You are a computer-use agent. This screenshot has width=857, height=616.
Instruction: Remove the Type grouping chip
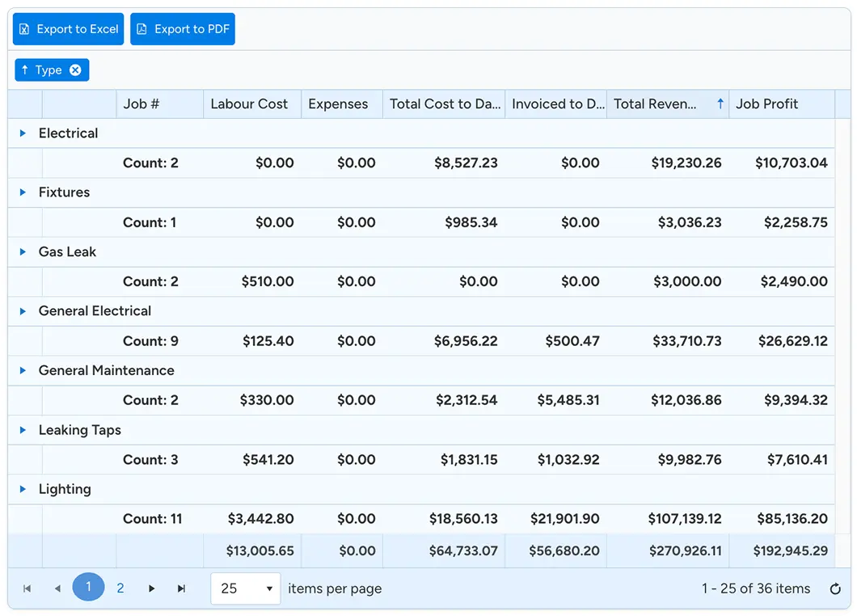[75, 70]
